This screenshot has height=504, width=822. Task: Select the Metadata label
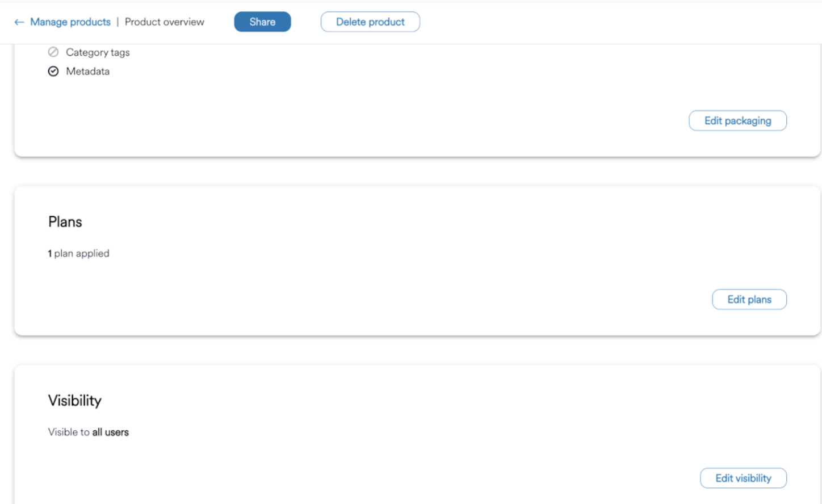87,72
